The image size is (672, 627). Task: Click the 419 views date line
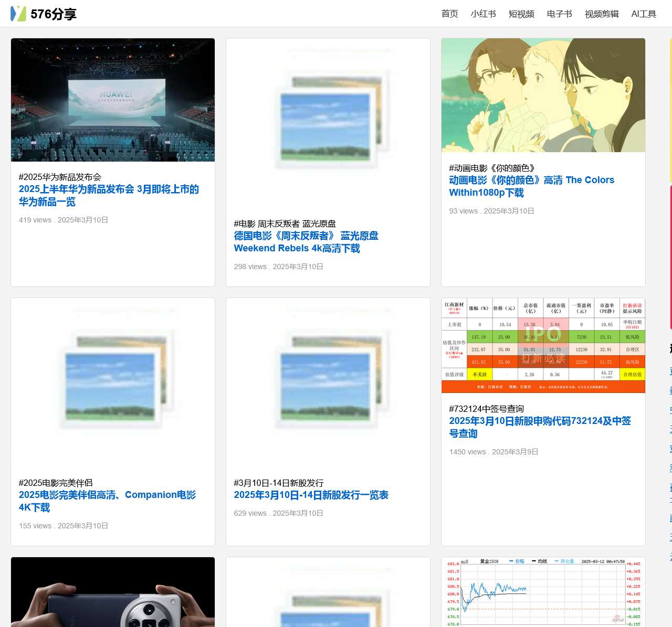[x=64, y=220]
